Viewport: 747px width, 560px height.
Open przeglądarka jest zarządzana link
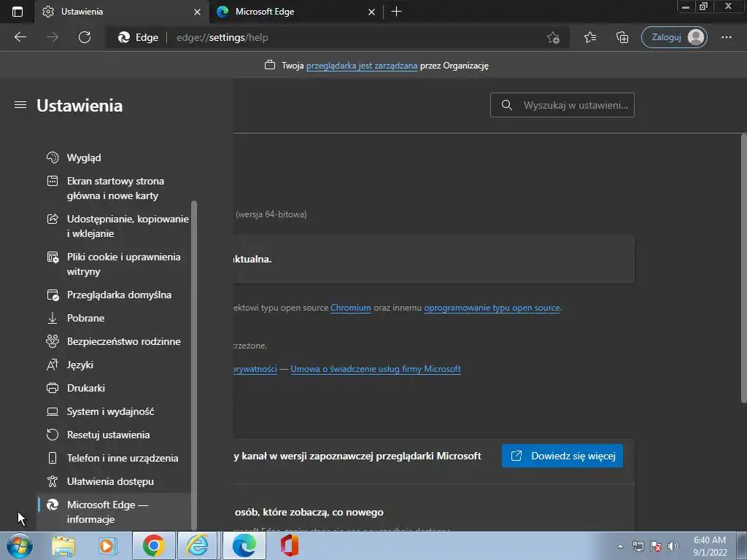(x=362, y=66)
